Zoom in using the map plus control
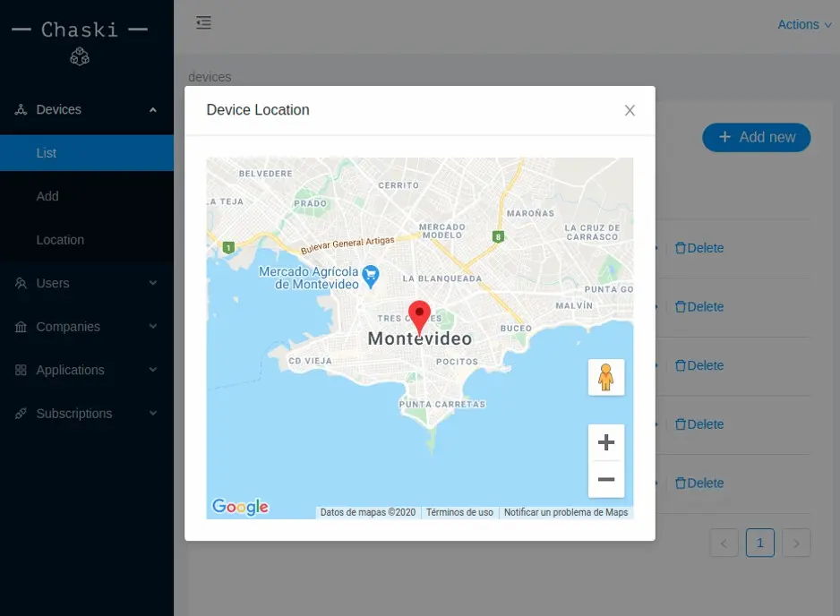Screen dimensions: 840x616 coord(606,441)
